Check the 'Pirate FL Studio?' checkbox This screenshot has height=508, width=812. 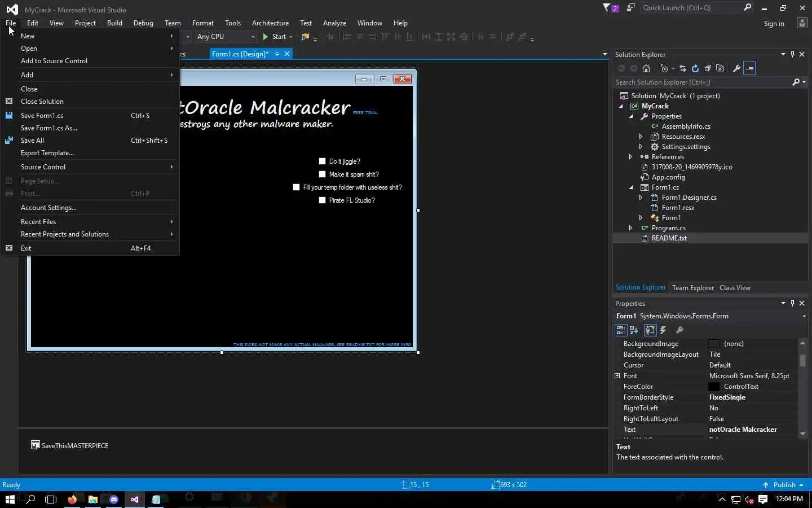[x=323, y=200]
